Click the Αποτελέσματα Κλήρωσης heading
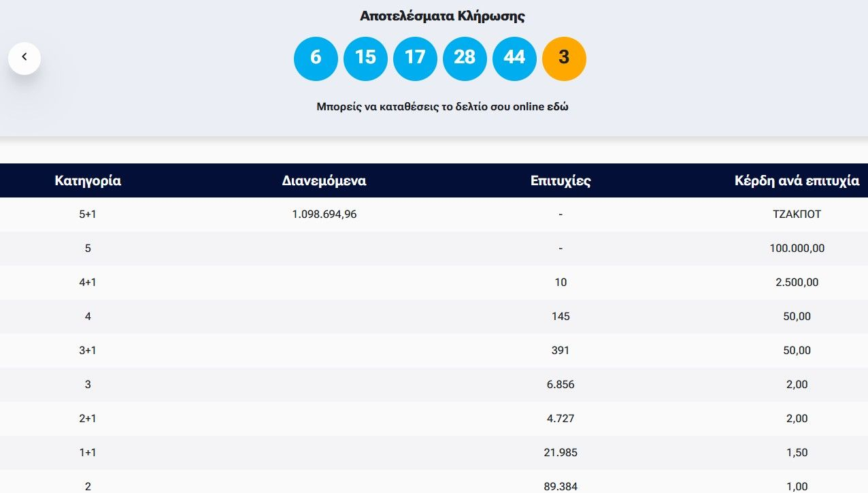 (x=442, y=16)
